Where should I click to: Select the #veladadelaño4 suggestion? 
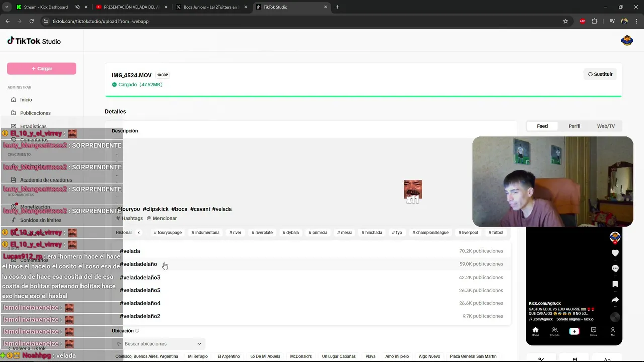(311, 303)
